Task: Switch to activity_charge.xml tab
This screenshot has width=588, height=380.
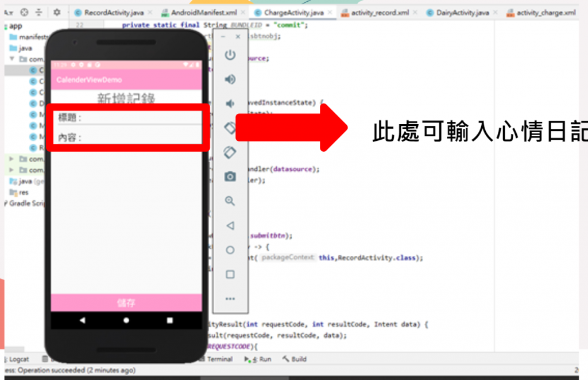Action: 541,13
